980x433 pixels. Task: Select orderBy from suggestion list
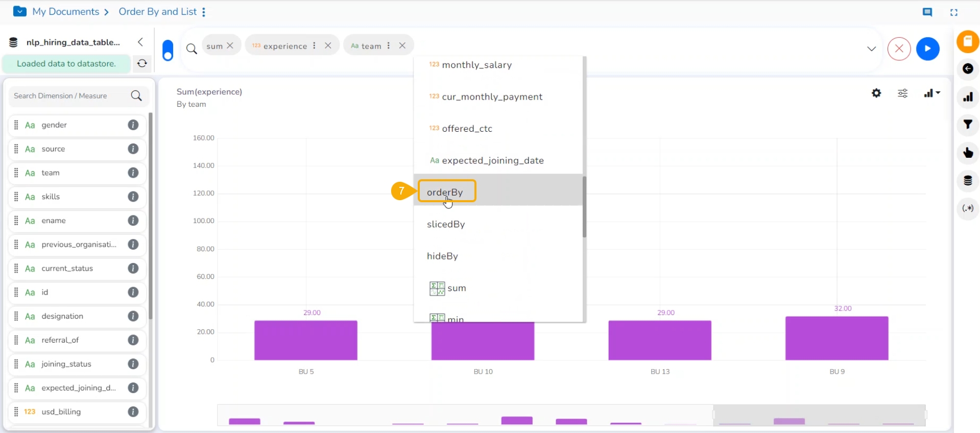click(x=445, y=193)
